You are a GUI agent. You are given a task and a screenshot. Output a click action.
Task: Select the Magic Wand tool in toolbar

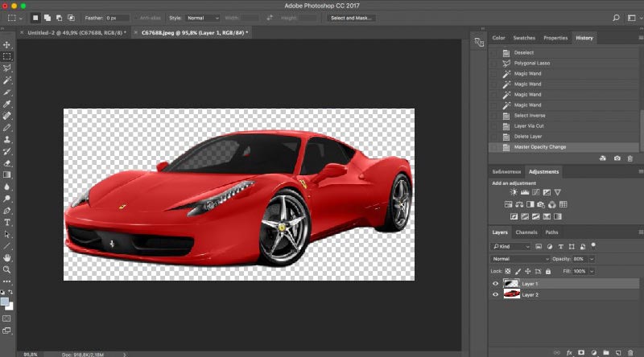coord(7,80)
